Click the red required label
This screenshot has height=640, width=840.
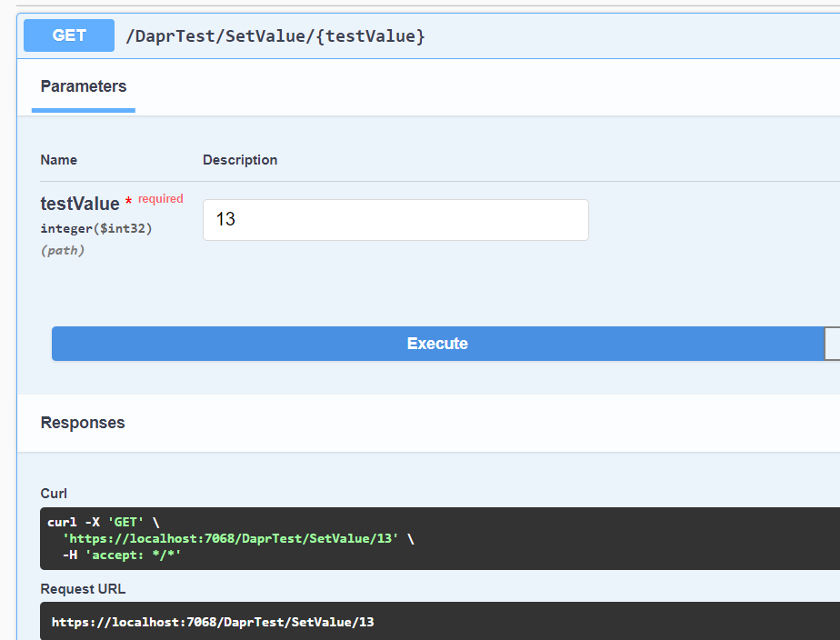click(x=161, y=199)
